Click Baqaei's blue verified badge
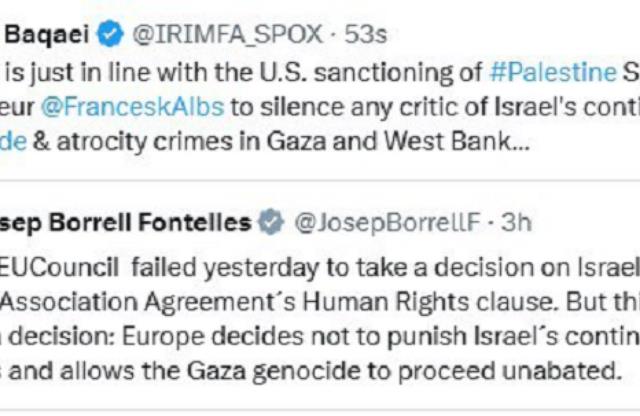The image size is (640, 416). click(110, 33)
